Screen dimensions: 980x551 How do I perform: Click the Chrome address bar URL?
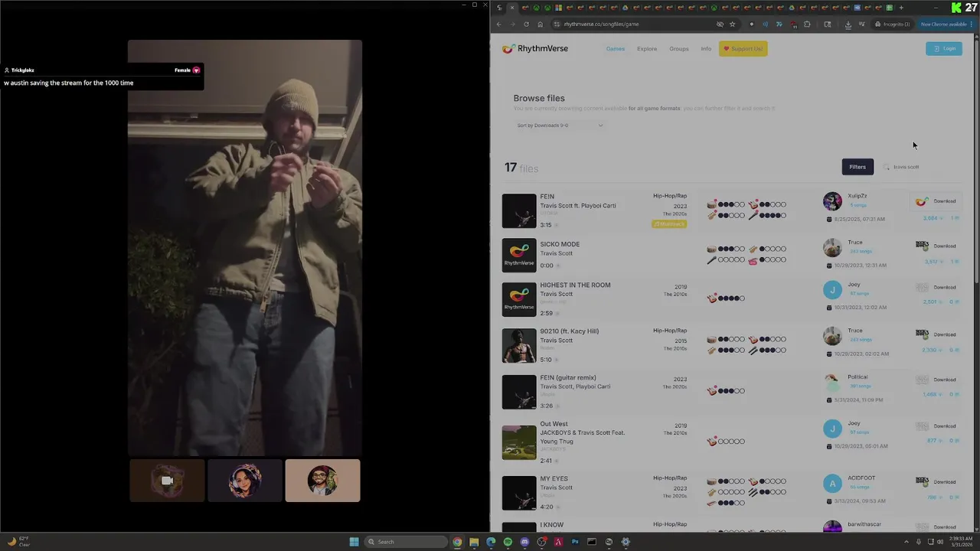point(601,24)
